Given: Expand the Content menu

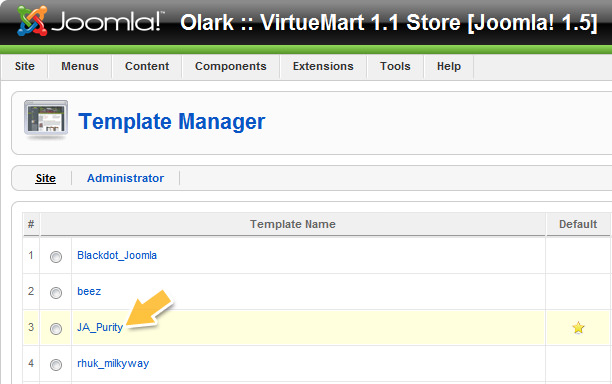Looking at the screenshot, I should click(147, 66).
